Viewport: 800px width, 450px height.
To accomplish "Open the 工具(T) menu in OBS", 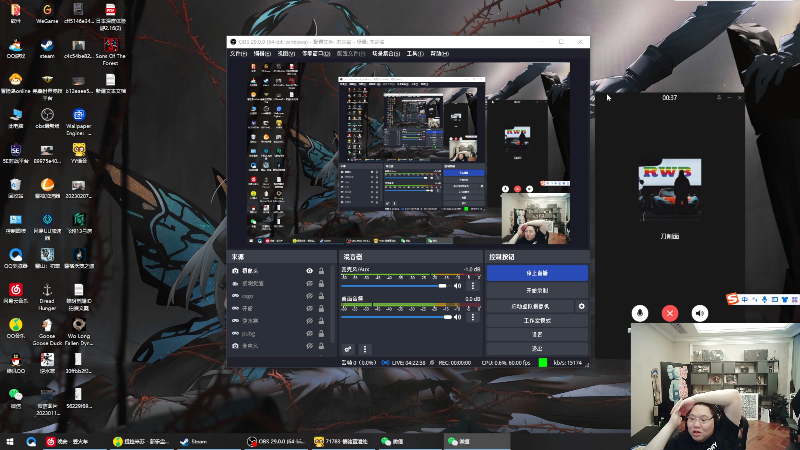I will 415,54.
